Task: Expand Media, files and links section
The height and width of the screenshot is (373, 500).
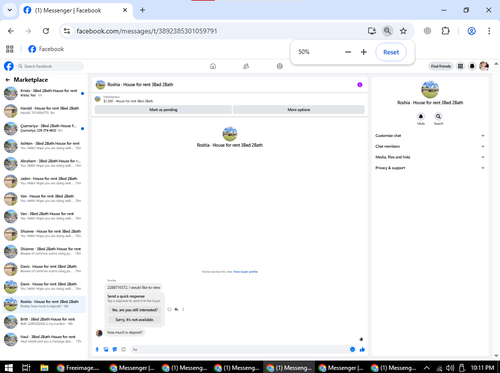Action: tap(430, 157)
